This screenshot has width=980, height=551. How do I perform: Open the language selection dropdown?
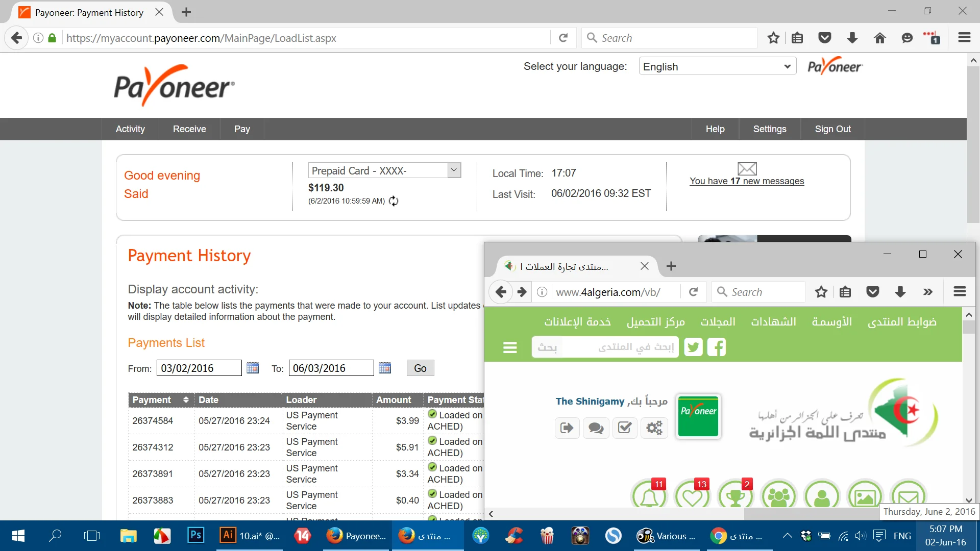[x=717, y=66]
